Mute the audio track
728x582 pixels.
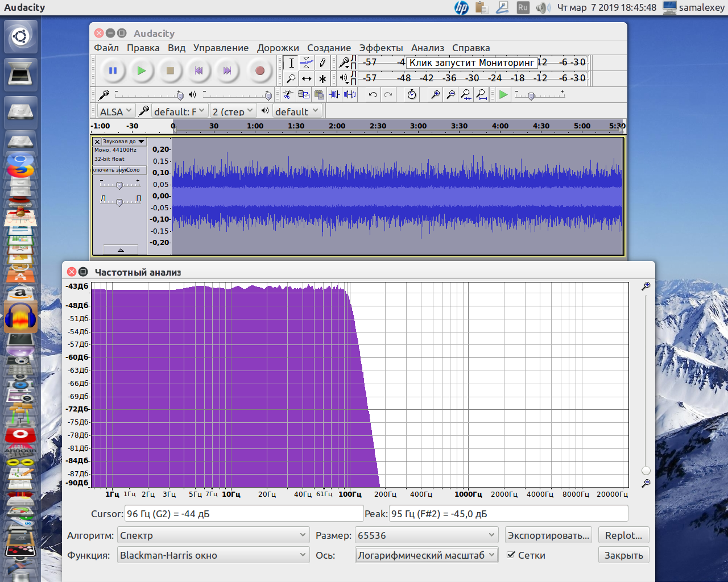pos(106,170)
